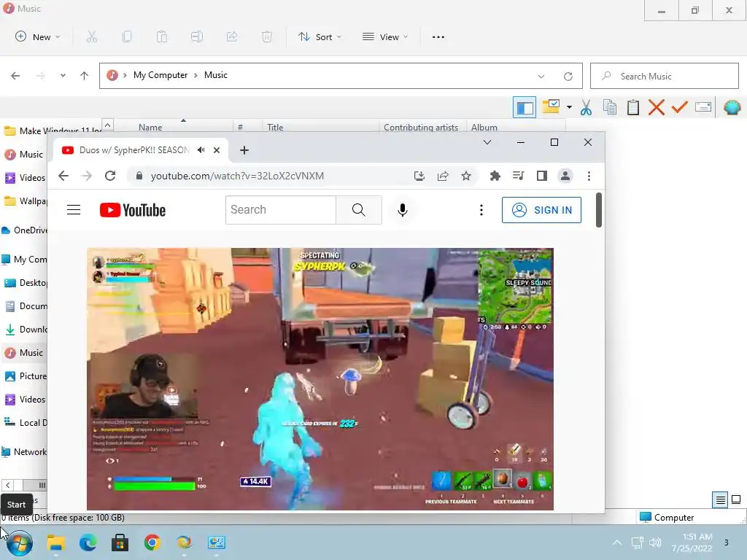
Task: Click My Computer in the breadcrumb path
Action: (160, 75)
